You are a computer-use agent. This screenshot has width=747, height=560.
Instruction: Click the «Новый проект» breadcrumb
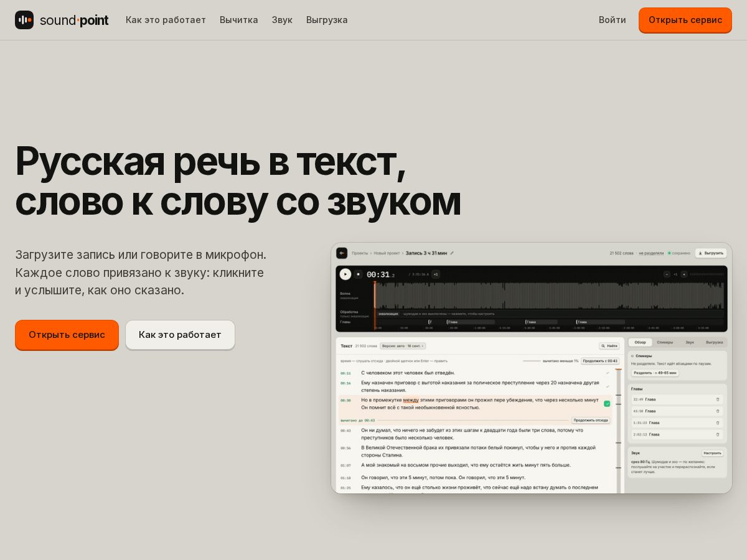pyautogui.click(x=388, y=253)
